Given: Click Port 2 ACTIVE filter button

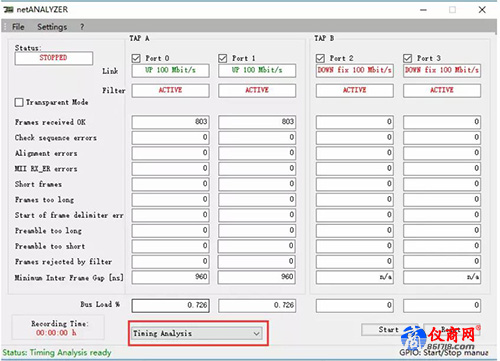Looking at the screenshot, I should [x=355, y=90].
